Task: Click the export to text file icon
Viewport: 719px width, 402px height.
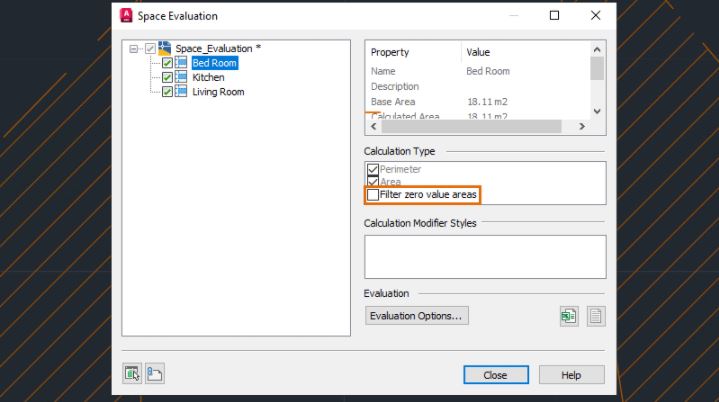Action: (595, 316)
